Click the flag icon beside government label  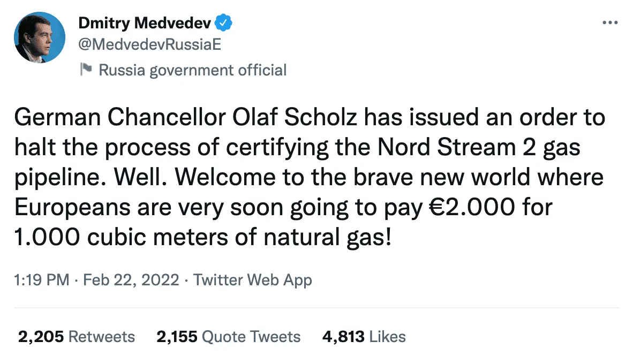pos(86,70)
